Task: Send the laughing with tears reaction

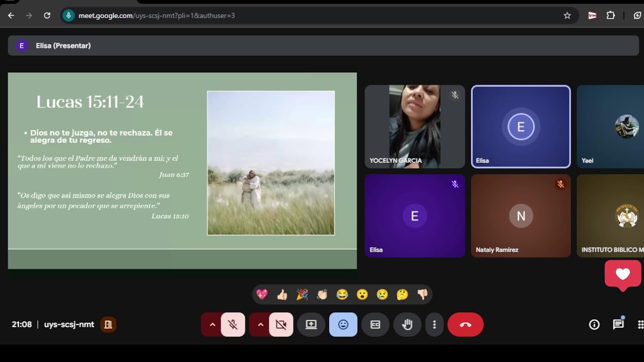Action: pos(342,295)
